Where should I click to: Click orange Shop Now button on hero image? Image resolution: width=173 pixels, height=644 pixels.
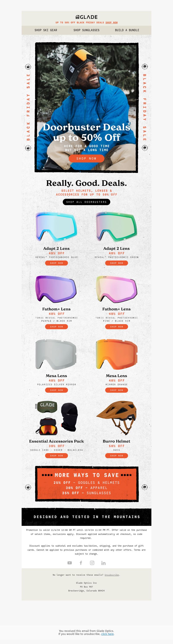pyautogui.click(x=86, y=158)
